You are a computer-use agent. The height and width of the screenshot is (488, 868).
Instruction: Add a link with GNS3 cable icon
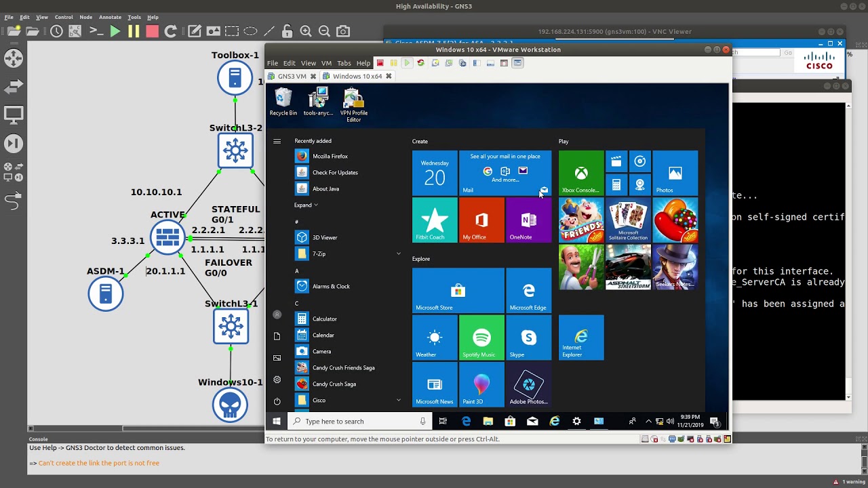14,201
